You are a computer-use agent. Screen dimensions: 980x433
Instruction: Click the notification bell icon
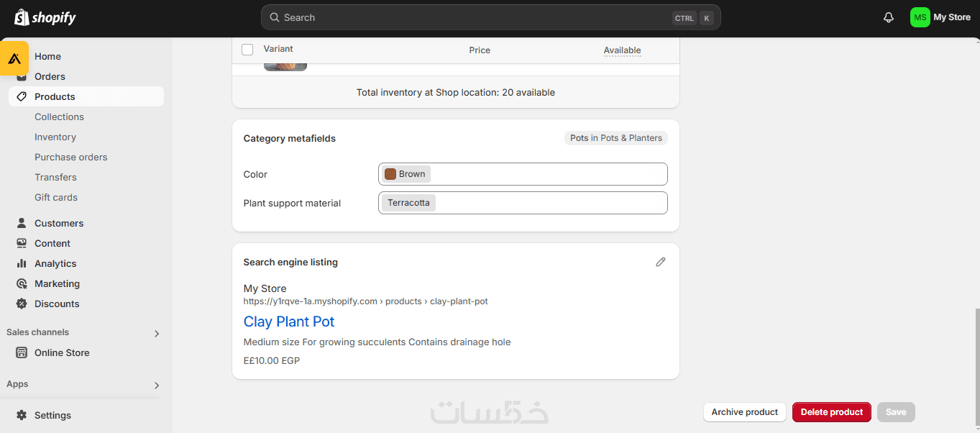pyautogui.click(x=889, y=17)
